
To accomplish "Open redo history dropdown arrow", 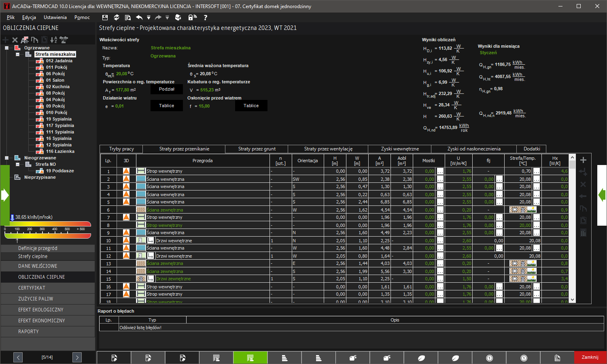I will 167,17.
